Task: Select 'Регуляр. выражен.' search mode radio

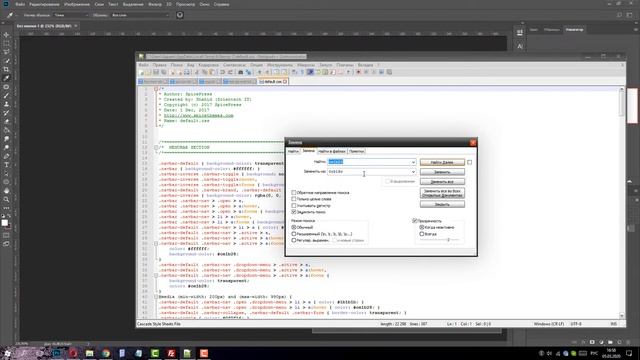Action: click(x=294, y=240)
